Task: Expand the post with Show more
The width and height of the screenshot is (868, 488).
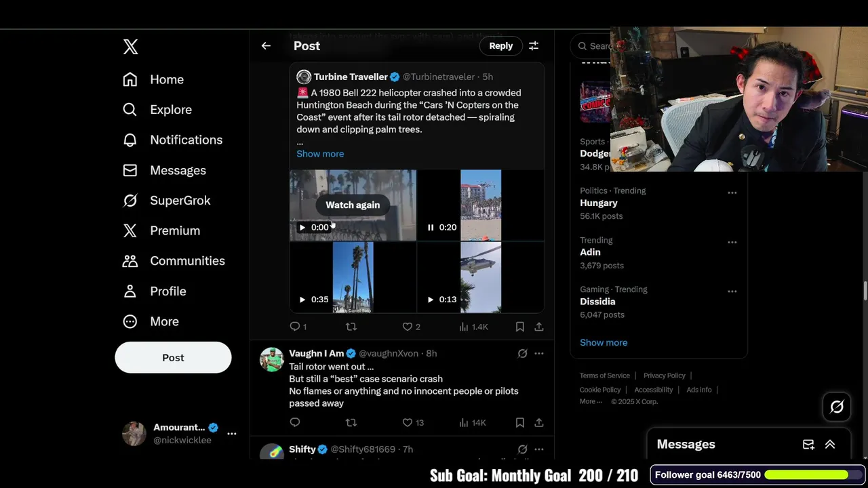Action: click(x=320, y=154)
